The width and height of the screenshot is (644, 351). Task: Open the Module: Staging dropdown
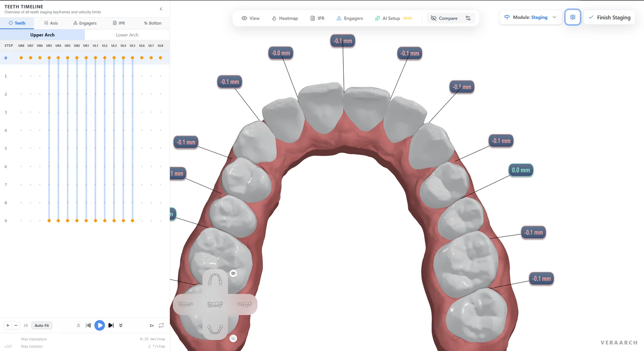(x=530, y=17)
